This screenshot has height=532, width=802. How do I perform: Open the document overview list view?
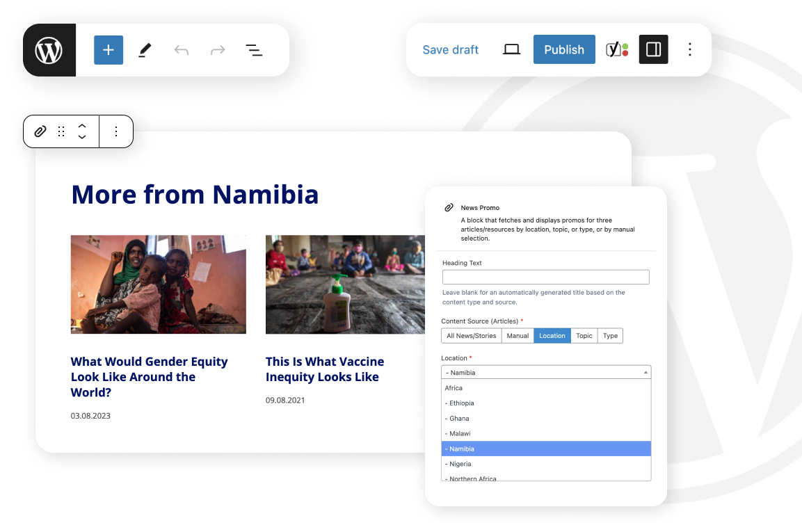254,50
